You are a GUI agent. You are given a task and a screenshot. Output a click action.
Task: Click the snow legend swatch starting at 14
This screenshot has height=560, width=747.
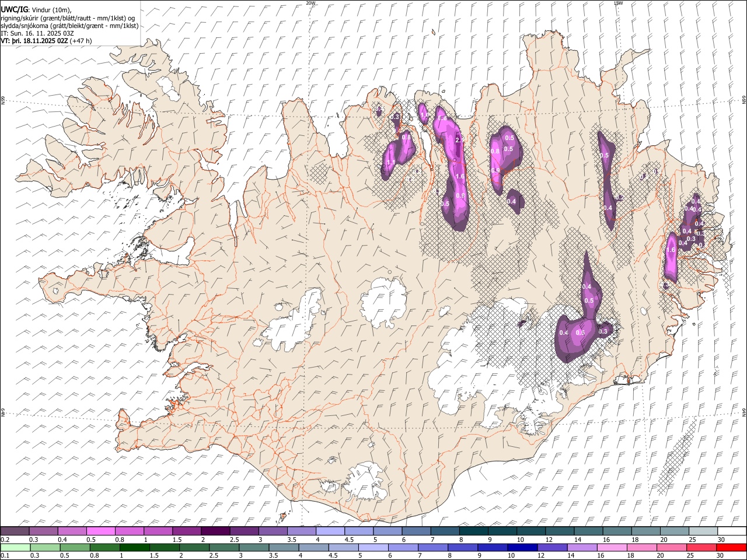[588, 531]
